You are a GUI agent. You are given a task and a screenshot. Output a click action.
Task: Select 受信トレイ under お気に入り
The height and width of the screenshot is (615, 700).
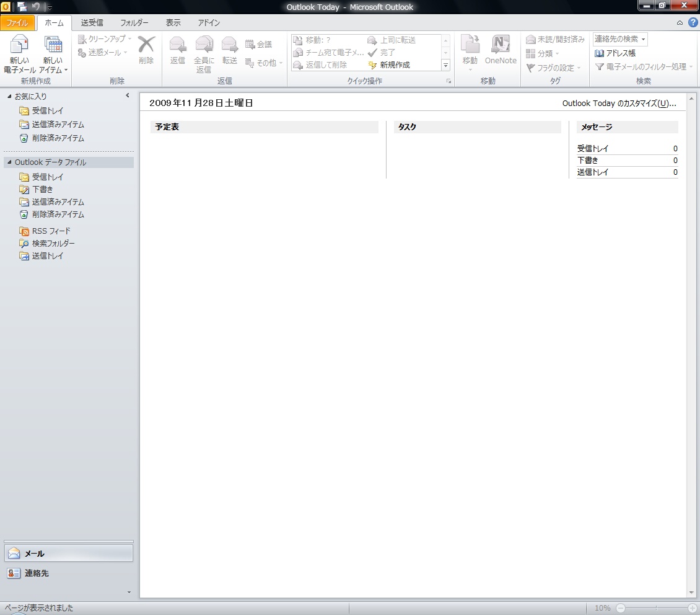tap(41, 111)
